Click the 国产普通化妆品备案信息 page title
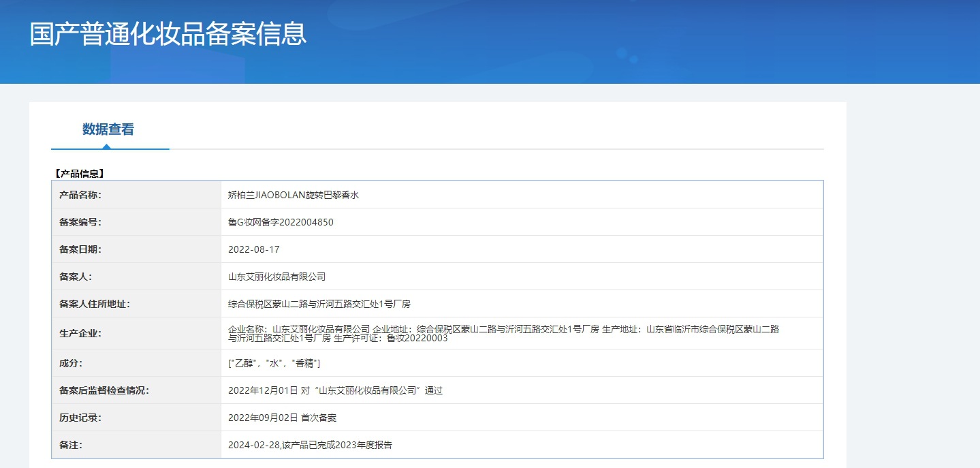The width and height of the screenshot is (980, 468). 168,34
